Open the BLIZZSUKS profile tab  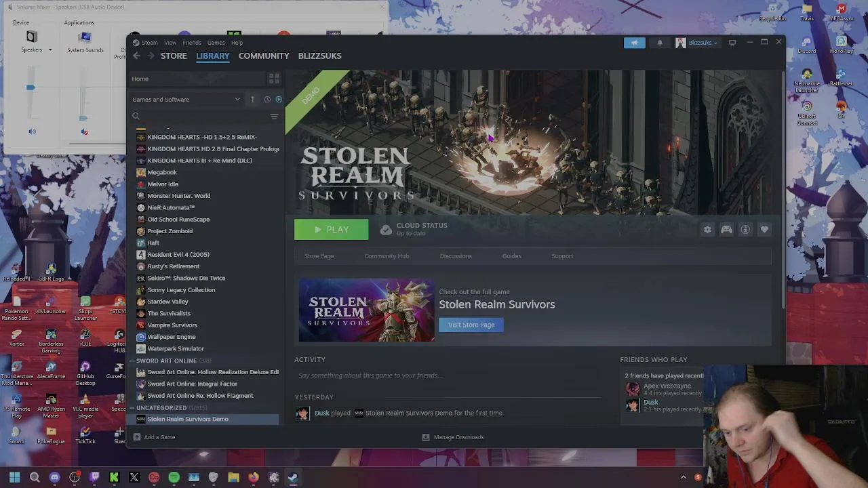click(x=319, y=56)
